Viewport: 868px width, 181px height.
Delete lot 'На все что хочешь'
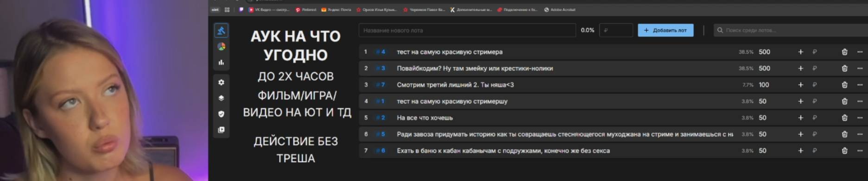click(x=844, y=118)
